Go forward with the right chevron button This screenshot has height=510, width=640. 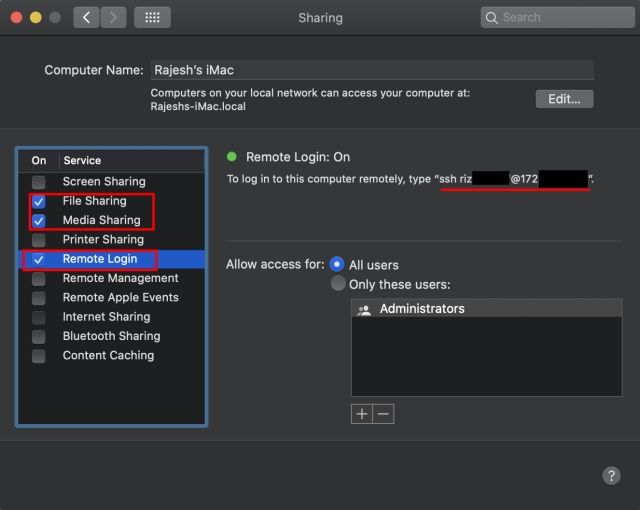pyautogui.click(x=113, y=18)
